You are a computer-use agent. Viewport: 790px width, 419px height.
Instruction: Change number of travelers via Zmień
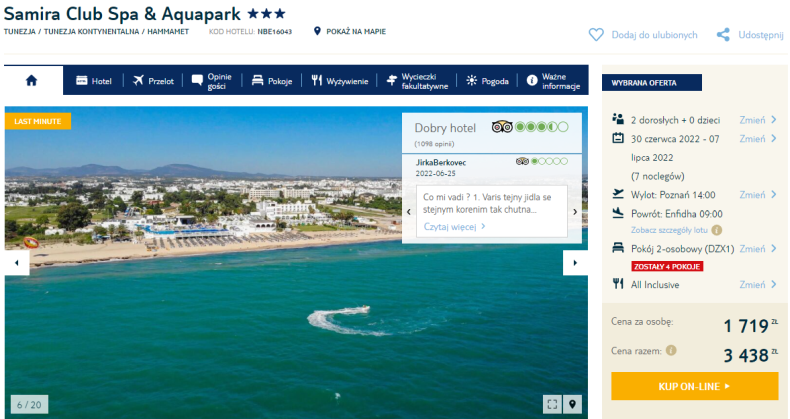(x=758, y=120)
